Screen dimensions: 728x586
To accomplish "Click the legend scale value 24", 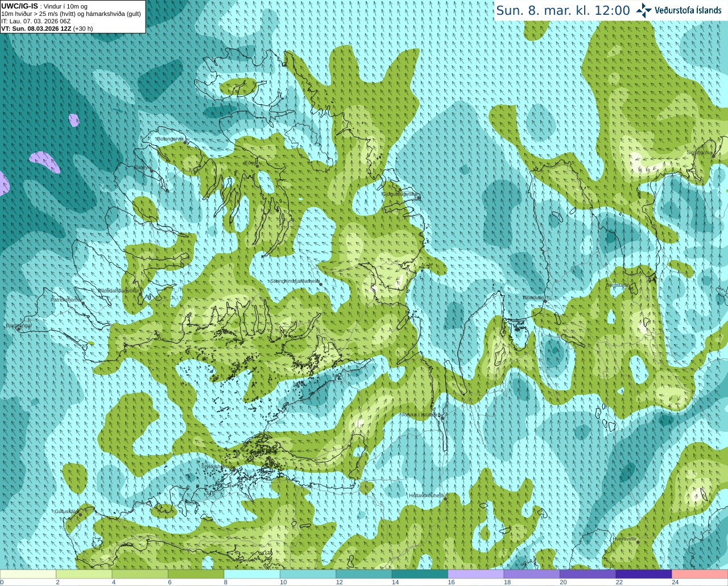I will tap(675, 582).
